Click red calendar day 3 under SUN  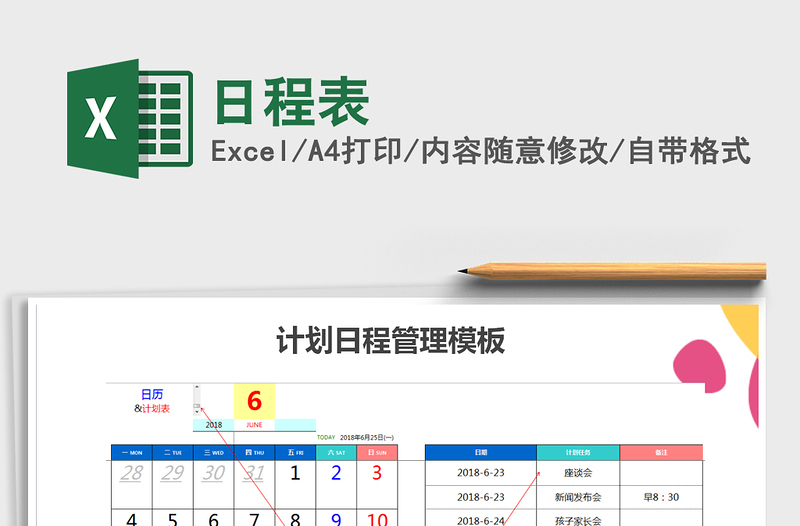377,473
